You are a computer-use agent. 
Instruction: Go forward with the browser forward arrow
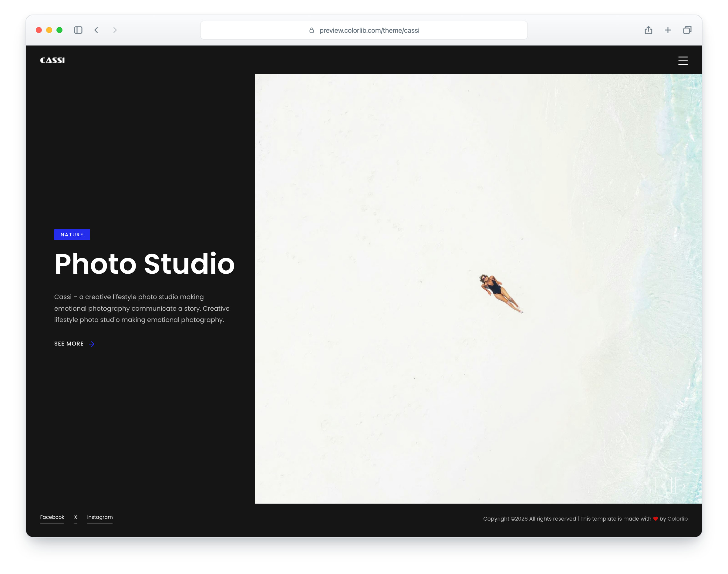click(115, 30)
